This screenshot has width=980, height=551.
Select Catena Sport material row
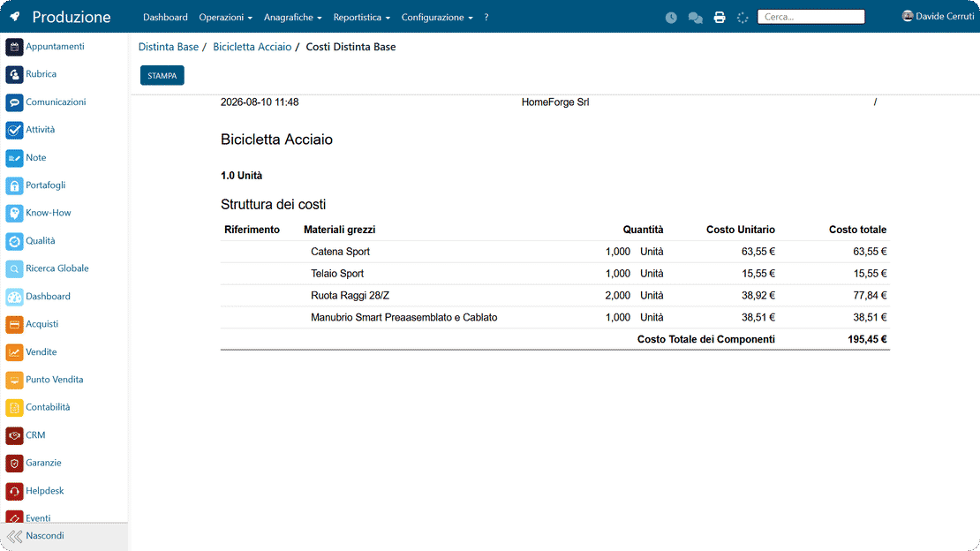coord(555,252)
